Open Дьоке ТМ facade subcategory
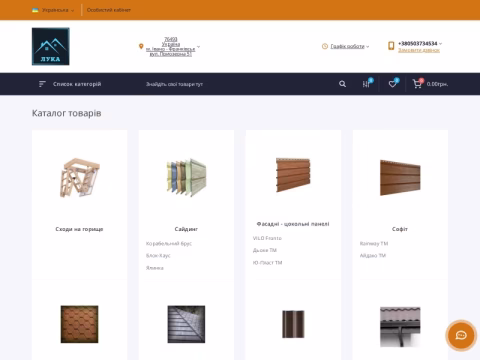Viewport: 480px width, 360px height. [x=265, y=250]
